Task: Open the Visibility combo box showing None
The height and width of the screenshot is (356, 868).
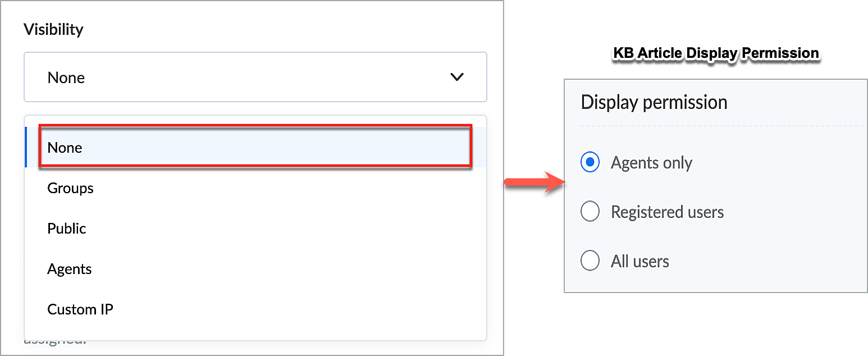Action: [255, 77]
